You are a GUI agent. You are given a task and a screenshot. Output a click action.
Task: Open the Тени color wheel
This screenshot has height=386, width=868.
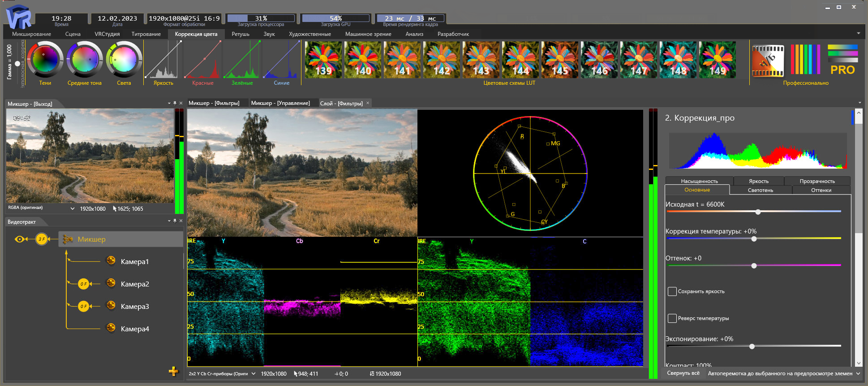point(45,60)
